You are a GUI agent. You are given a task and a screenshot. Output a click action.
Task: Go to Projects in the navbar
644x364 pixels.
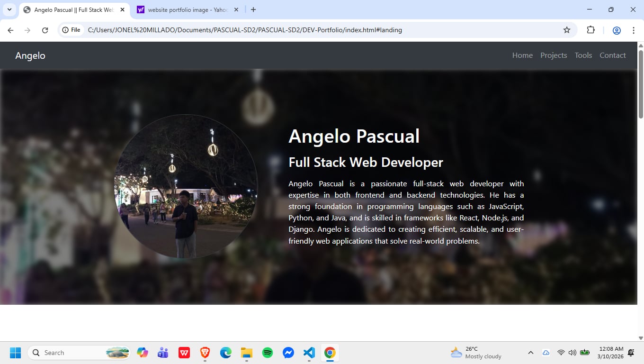point(553,55)
